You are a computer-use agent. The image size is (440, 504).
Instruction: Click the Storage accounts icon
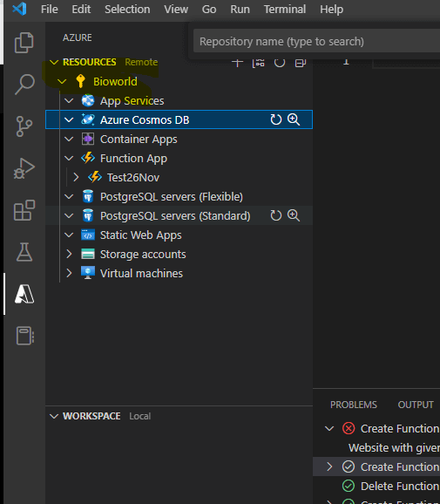88,254
